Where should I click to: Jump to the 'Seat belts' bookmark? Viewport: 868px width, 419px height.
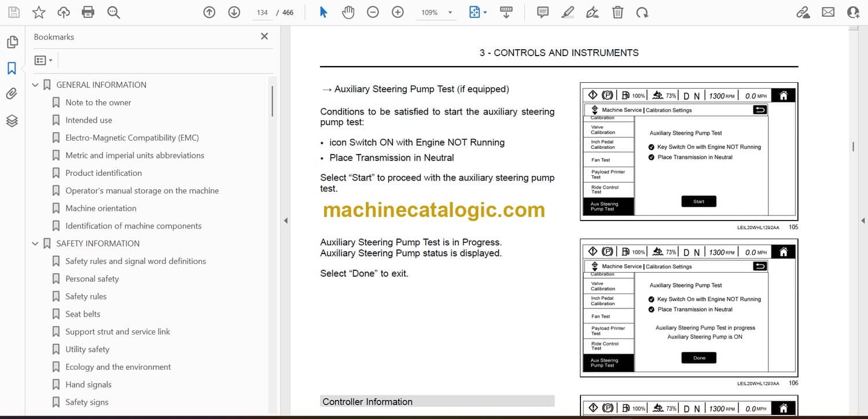tap(83, 314)
